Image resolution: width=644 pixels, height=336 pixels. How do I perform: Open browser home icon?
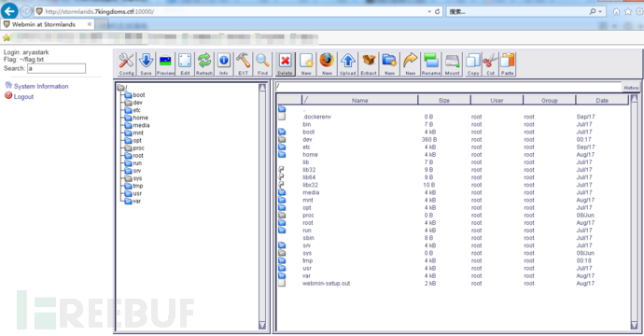click(x=616, y=11)
